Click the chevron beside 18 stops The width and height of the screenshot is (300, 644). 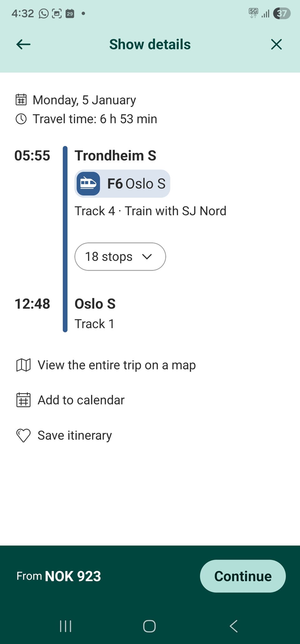point(147,257)
